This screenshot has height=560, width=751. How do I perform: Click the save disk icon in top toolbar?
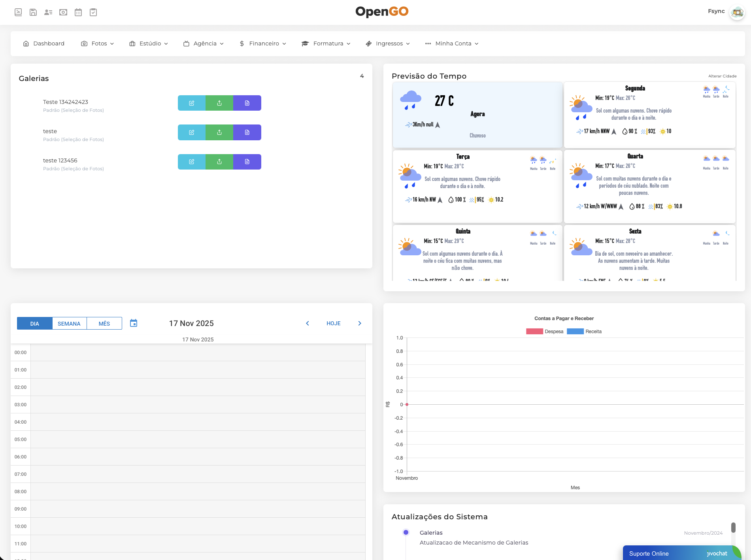pyautogui.click(x=33, y=12)
